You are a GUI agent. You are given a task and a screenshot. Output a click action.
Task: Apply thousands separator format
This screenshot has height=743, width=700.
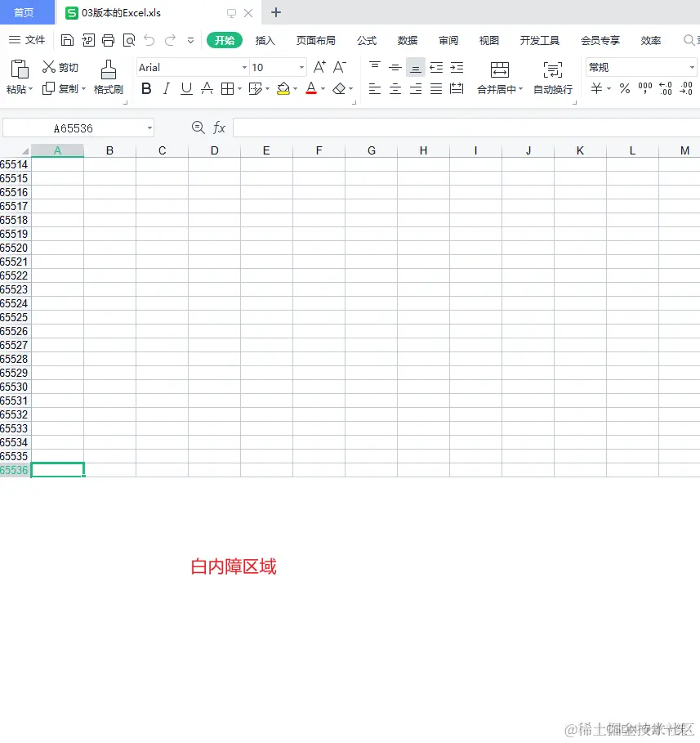[x=645, y=88]
